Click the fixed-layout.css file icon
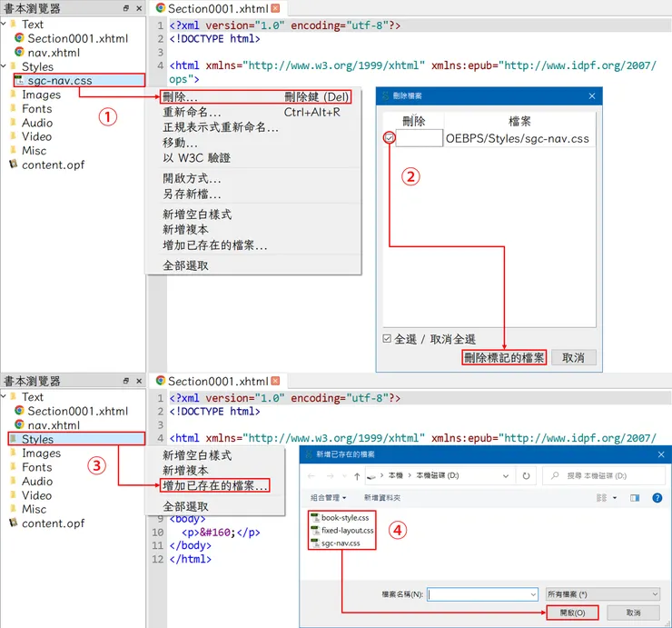The height and width of the screenshot is (628, 672). click(315, 531)
